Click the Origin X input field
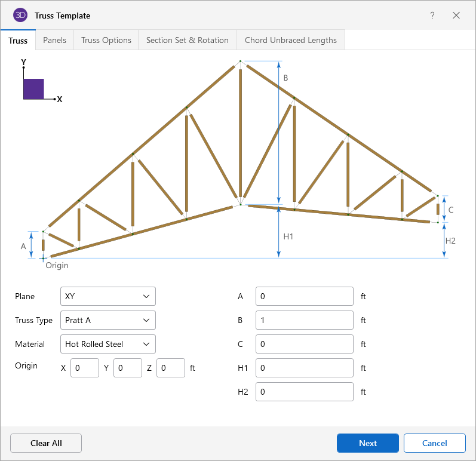 pos(85,368)
